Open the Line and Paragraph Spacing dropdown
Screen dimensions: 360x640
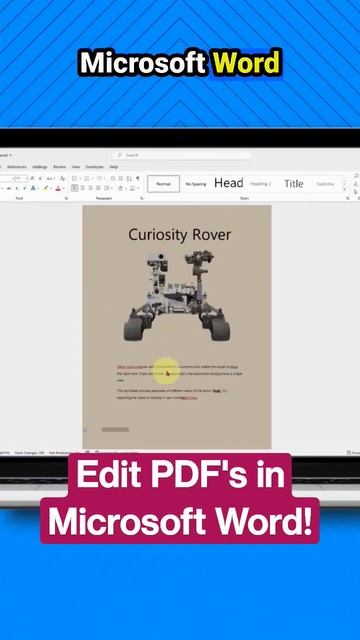pyautogui.click(x=108, y=188)
